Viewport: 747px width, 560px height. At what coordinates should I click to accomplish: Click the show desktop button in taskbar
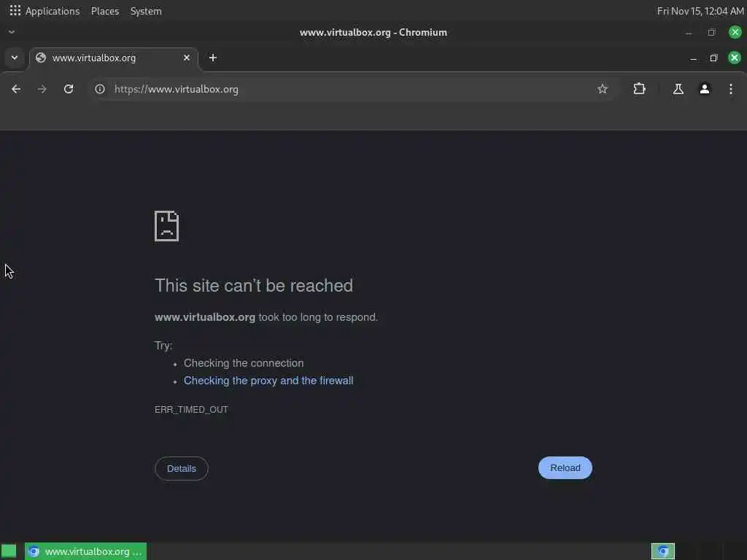[x=9, y=551]
